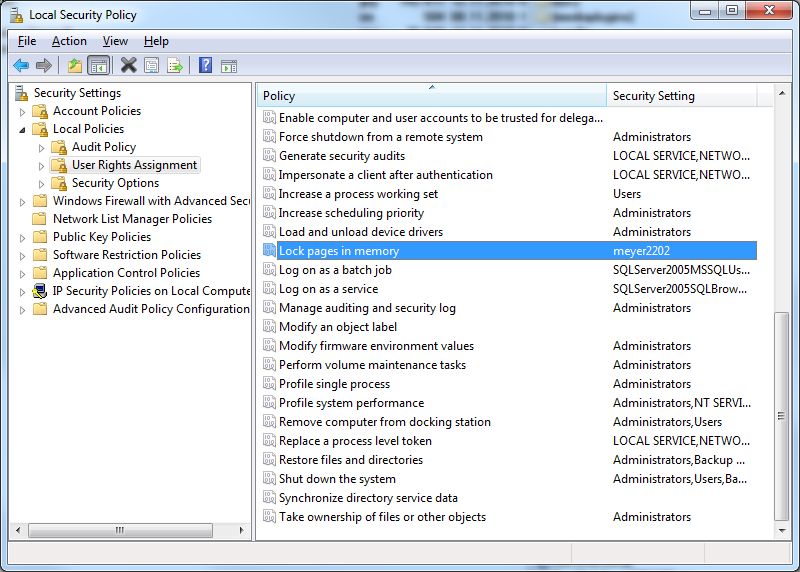Toggle the Show/Hide Action Pane icon

(229, 66)
